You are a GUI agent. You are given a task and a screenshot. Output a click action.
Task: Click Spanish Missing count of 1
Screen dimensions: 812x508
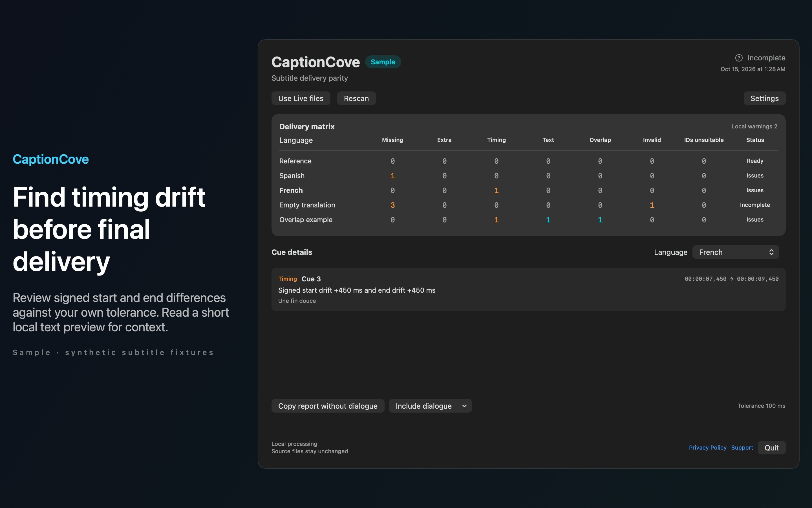coord(392,176)
